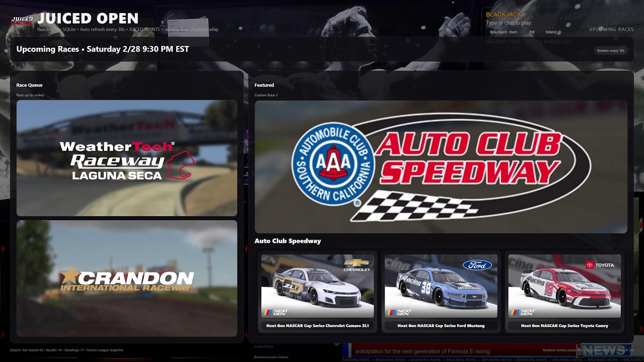Click the Next Gen badge on Camry card
Screen dimensions: 644x362
[523, 312]
